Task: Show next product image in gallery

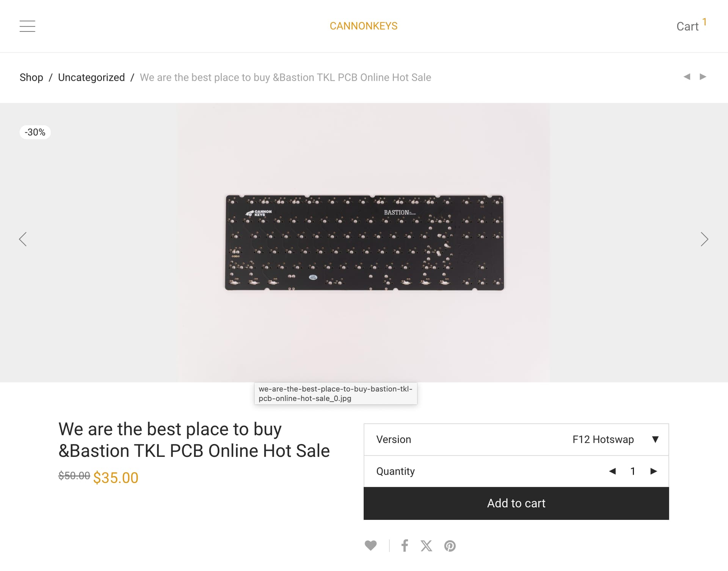Action: tap(704, 239)
